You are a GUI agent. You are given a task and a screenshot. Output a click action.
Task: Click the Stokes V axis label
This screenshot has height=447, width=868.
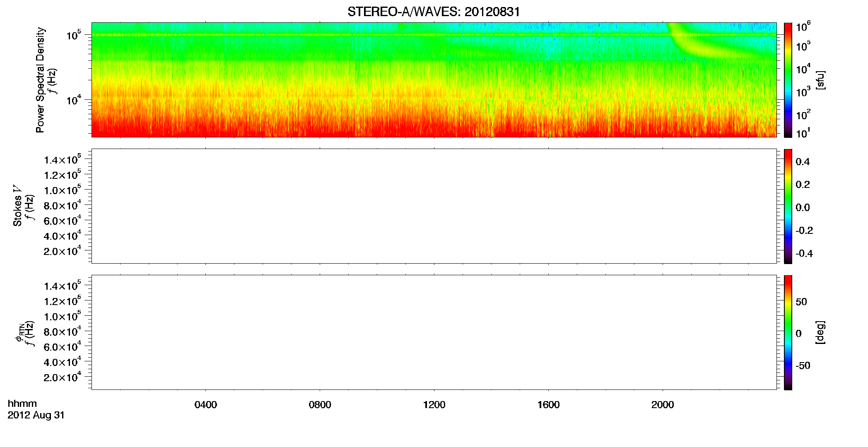[x=17, y=206]
